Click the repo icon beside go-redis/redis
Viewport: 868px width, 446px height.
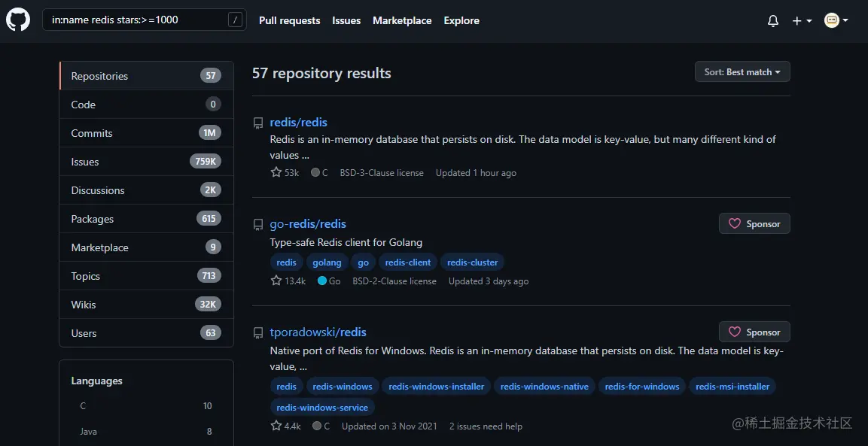258,225
